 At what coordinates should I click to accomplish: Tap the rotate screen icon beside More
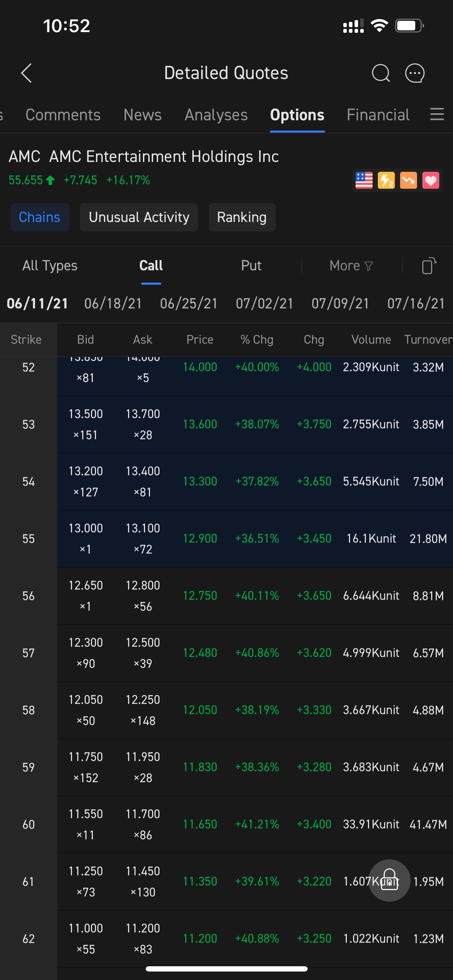coord(429,266)
